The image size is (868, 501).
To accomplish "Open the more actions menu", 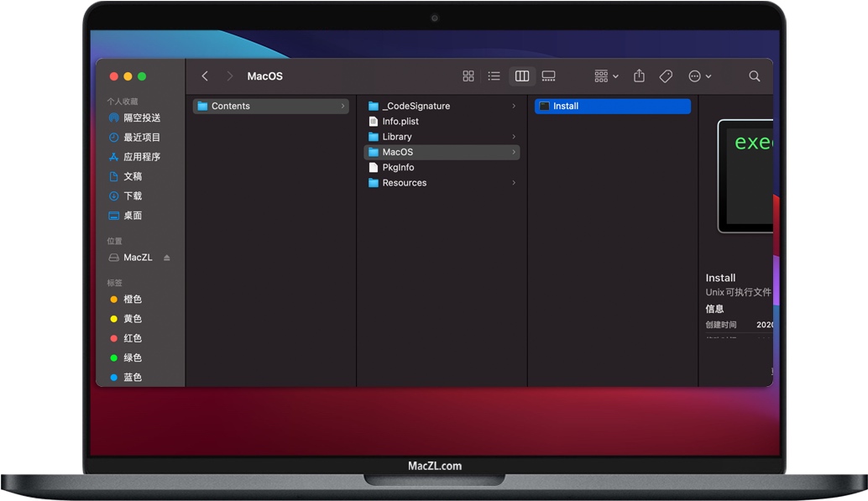I will tap(699, 76).
